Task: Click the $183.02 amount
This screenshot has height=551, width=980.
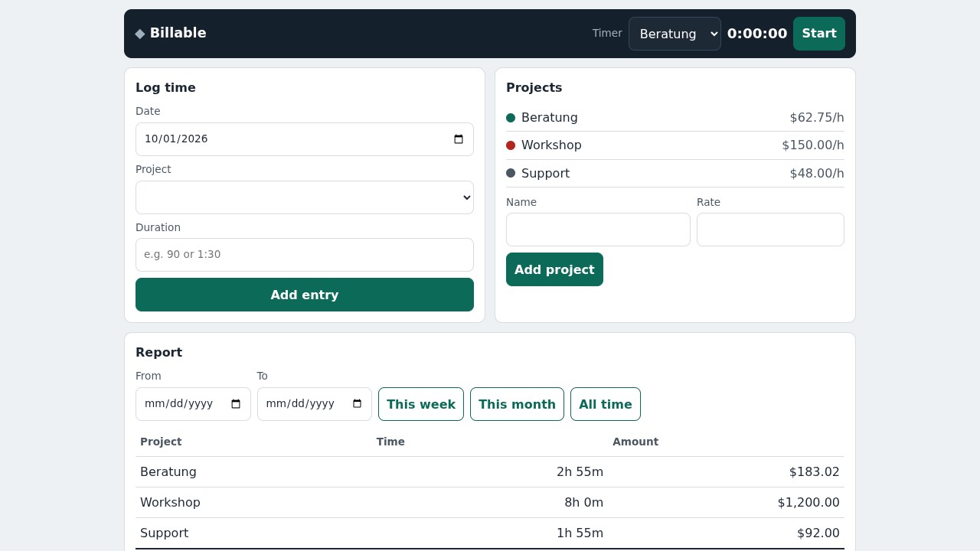Action: pos(815,472)
